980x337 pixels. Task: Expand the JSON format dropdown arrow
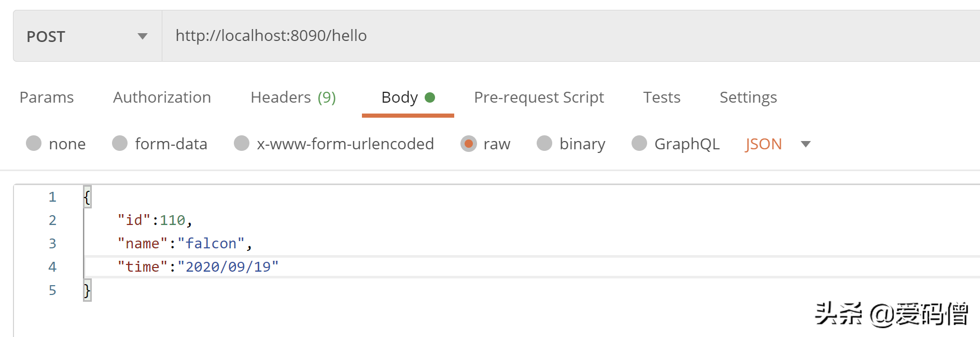[805, 144]
